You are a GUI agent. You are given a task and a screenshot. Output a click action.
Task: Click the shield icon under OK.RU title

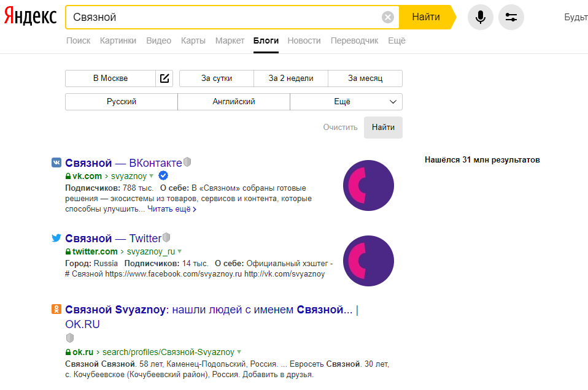click(x=70, y=337)
